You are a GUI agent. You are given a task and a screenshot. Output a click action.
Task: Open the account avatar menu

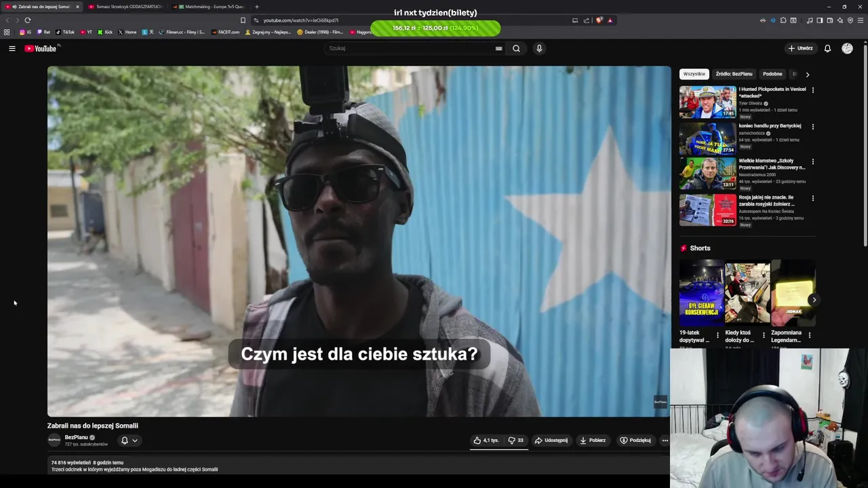click(x=847, y=48)
